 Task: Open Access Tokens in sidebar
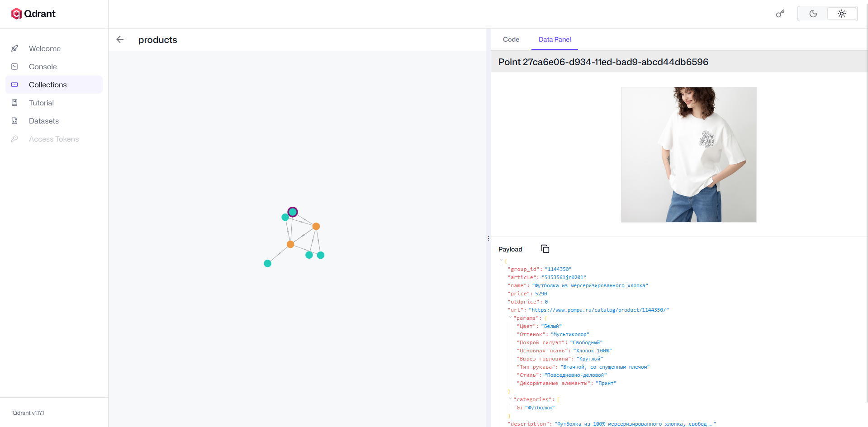click(x=54, y=139)
